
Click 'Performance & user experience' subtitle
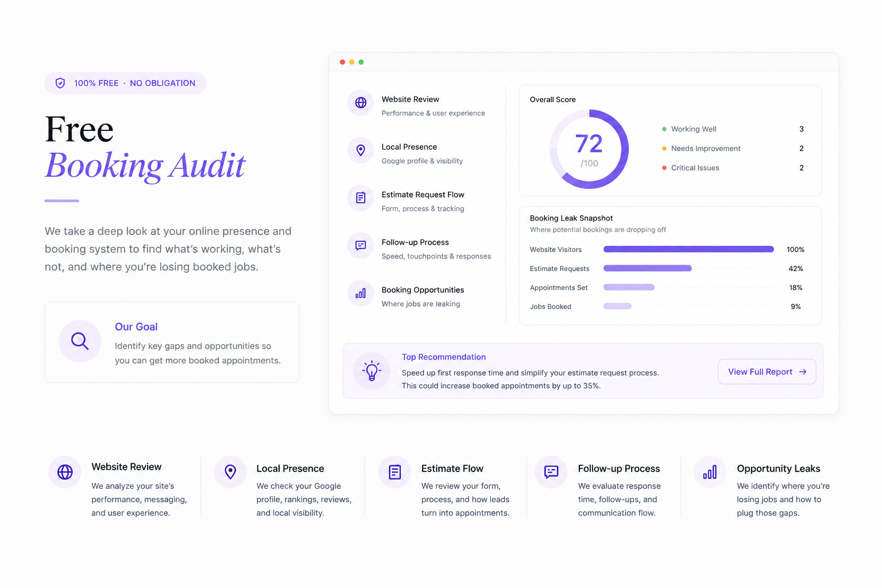[433, 113]
